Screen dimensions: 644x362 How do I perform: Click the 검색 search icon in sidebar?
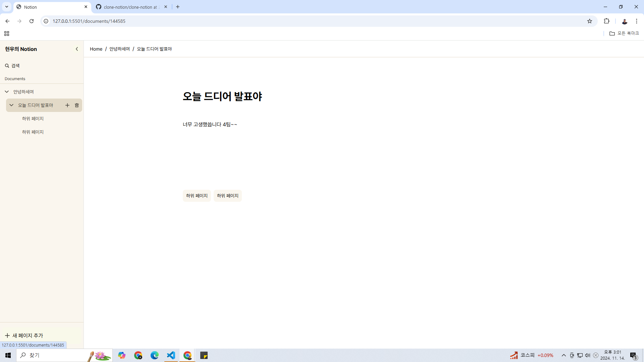coord(7,66)
